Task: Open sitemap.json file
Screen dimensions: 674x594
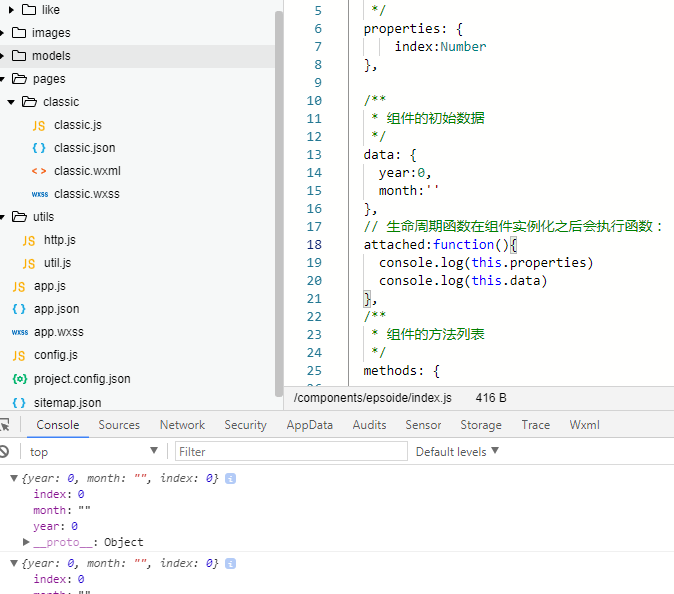Action: point(67,402)
